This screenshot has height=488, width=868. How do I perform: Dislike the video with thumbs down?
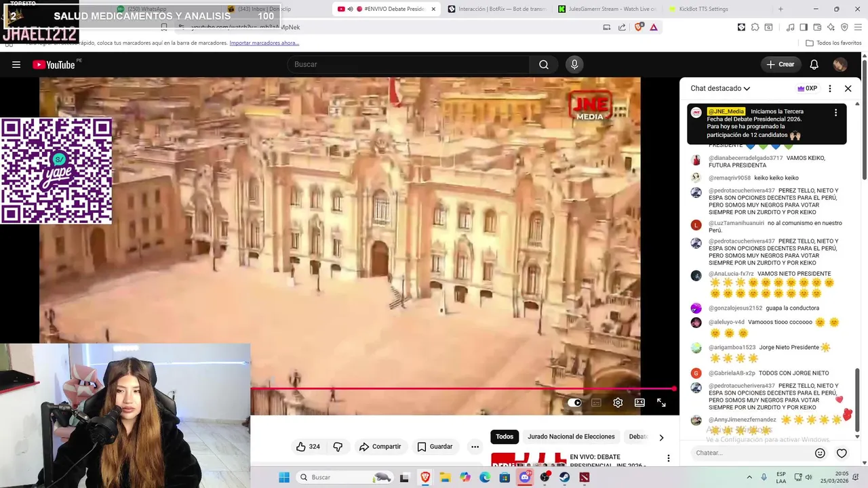click(338, 447)
